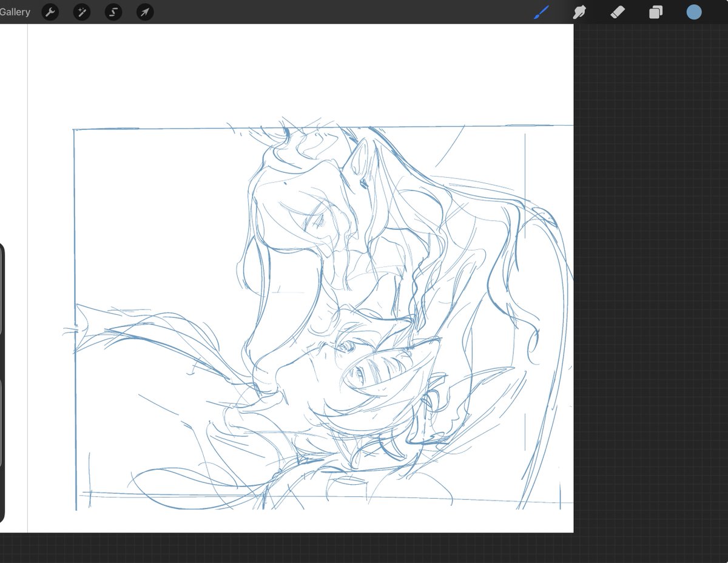Open the Adjustments magic wand menu
This screenshot has width=728, height=563.
(x=82, y=12)
